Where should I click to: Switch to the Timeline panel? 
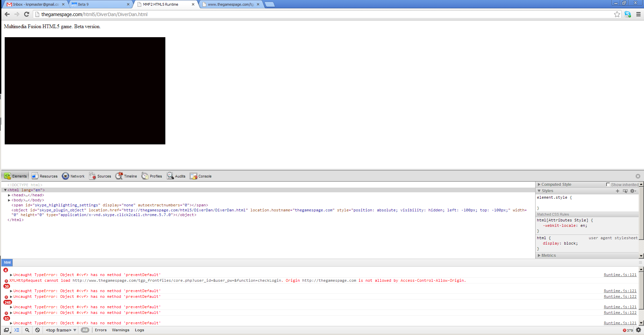click(x=126, y=176)
